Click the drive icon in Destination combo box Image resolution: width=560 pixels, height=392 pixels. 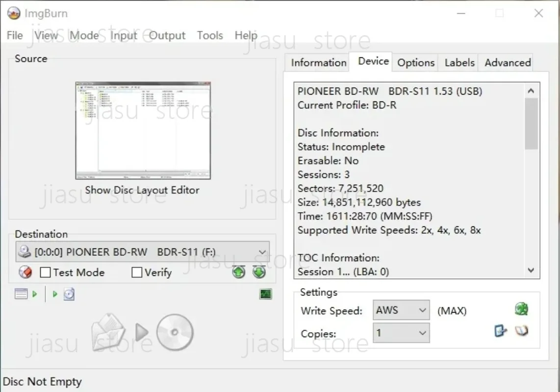(x=25, y=252)
